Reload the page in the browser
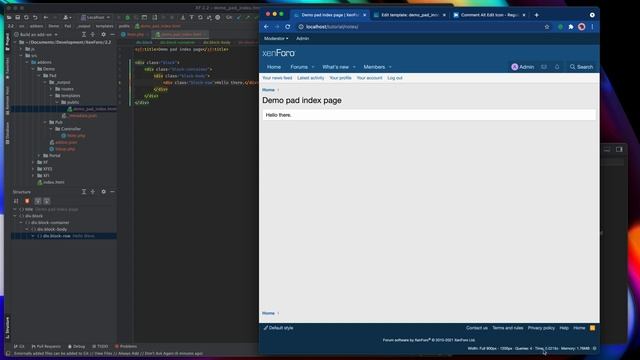This screenshot has height=360, width=640. tap(288, 27)
